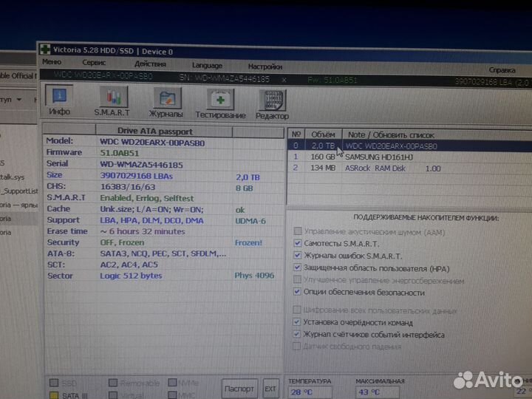Click Note / Обновить список header
The height and width of the screenshot is (399, 532).
point(391,134)
